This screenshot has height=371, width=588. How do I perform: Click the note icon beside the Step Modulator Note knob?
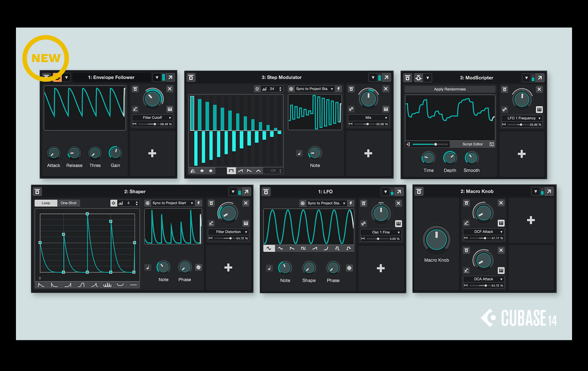[299, 153]
